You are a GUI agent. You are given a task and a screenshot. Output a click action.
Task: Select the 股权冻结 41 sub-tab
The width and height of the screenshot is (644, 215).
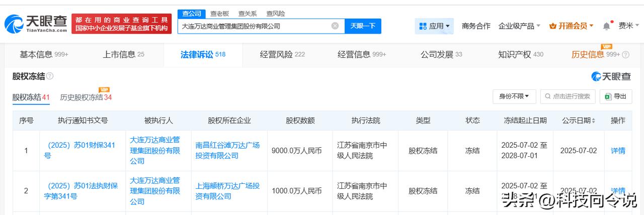tap(31, 97)
